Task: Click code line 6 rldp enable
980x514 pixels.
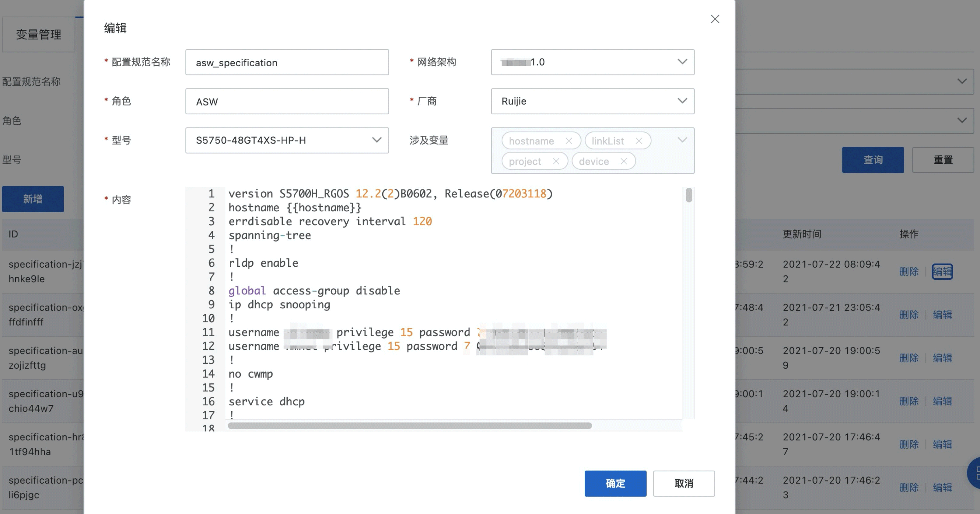Action: [263, 263]
